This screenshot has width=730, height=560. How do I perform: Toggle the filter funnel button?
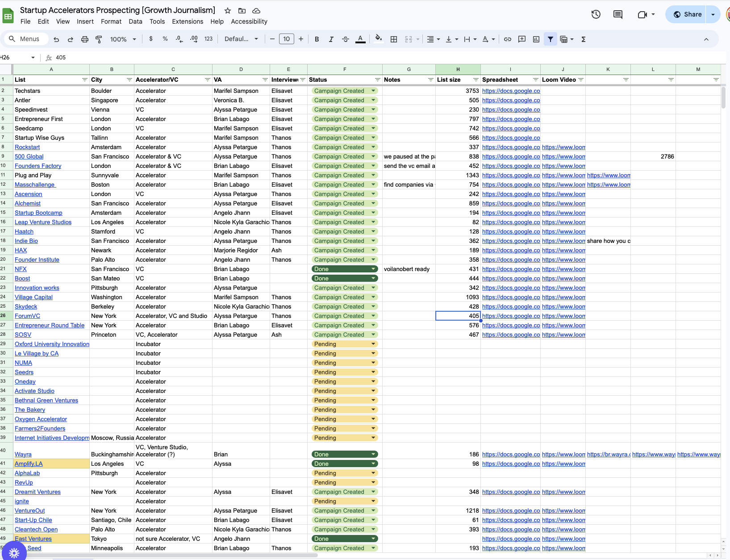coord(551,39)
